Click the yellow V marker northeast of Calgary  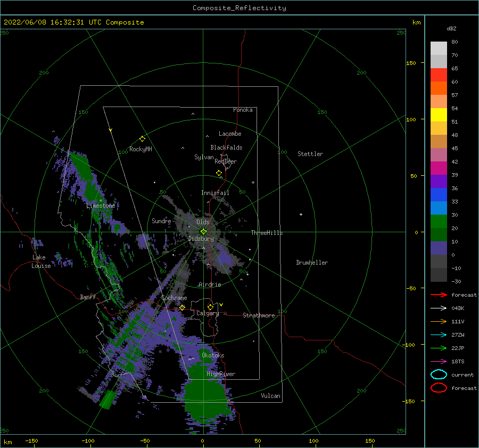(221, 305)
